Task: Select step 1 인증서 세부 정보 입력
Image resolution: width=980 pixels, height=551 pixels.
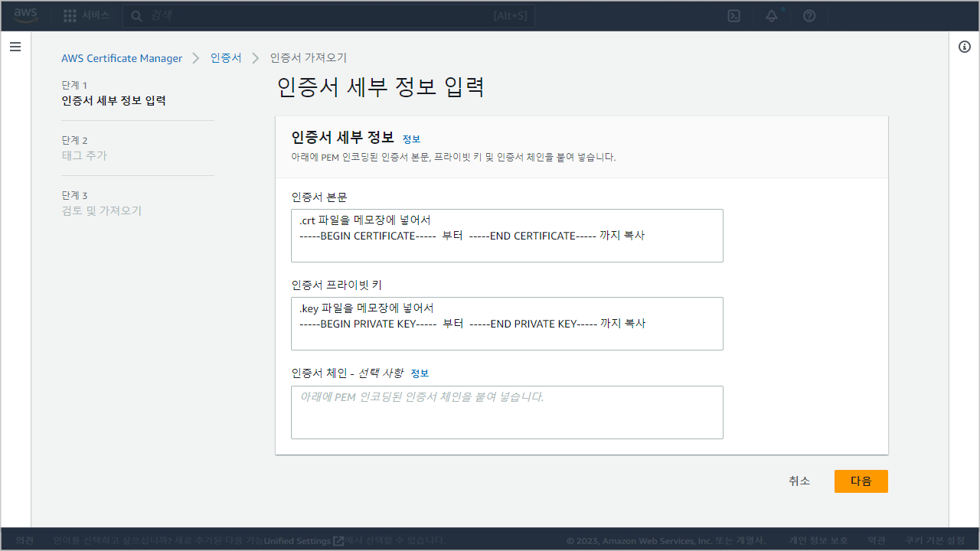Action: (113, 100)
